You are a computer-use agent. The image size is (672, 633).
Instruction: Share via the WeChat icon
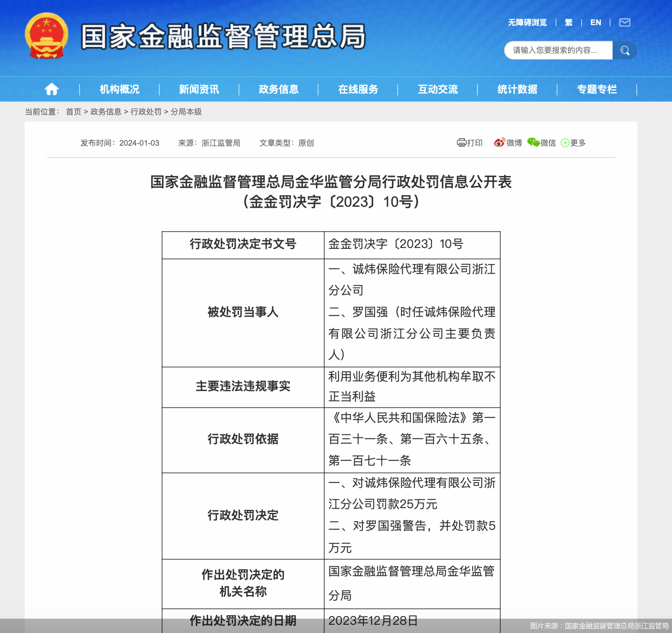tap(533, 143)
